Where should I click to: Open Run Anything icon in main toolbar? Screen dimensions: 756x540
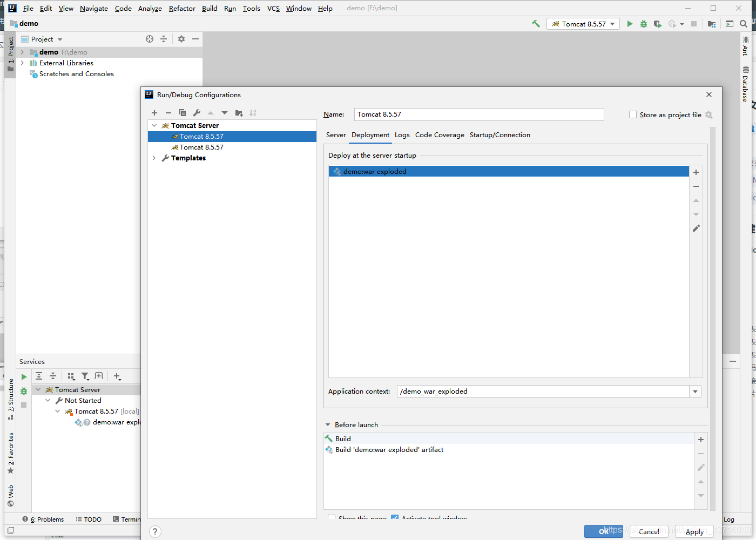(x=730, y=24)
